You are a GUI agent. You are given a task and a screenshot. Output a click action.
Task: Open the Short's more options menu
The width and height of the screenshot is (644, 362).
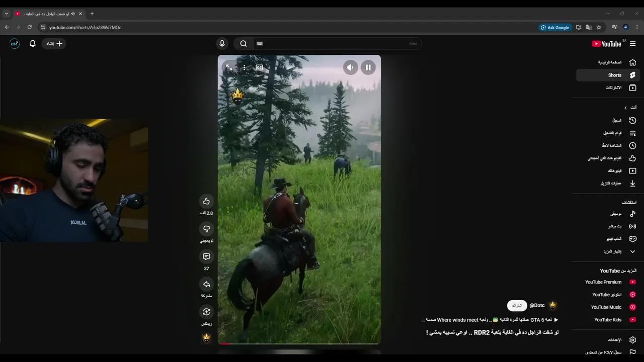(x=244, y=67)
